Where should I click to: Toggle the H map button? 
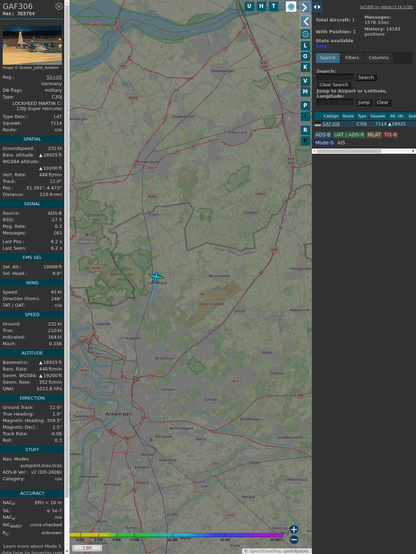coord(261,6)
